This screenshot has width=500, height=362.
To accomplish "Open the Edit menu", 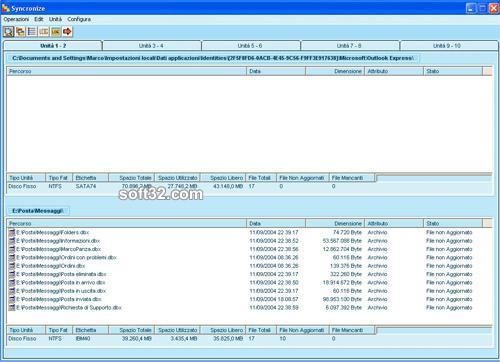I will pos(39,19).
